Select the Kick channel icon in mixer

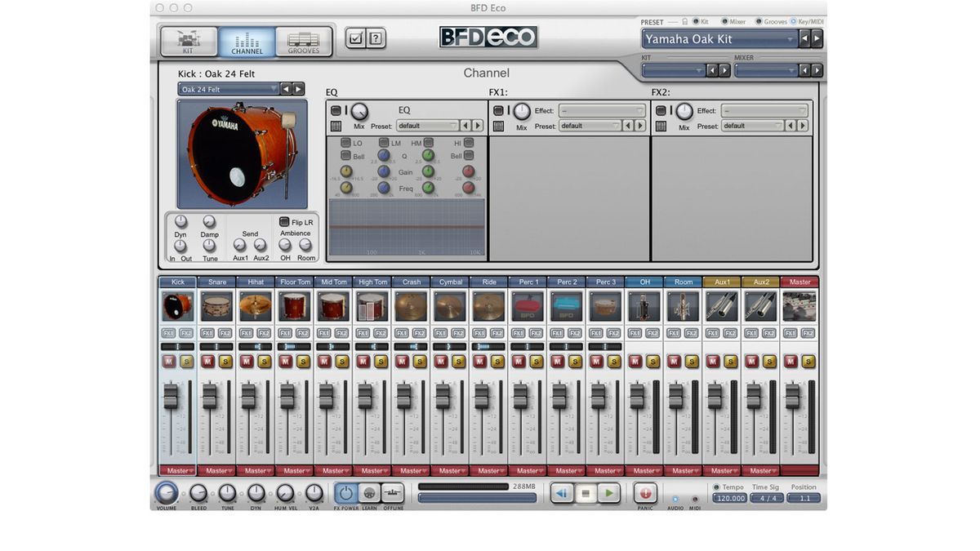(x=178, y=307)
